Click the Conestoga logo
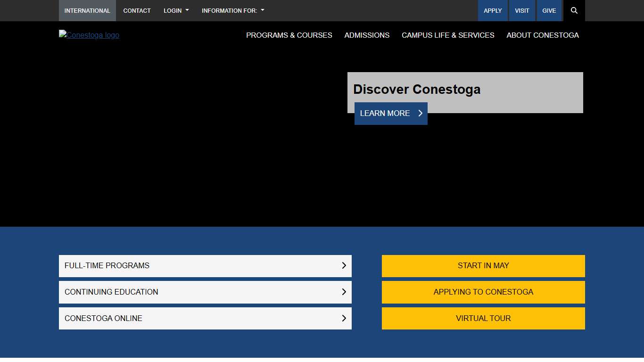The image size is (644, 362). pos(89,35)
